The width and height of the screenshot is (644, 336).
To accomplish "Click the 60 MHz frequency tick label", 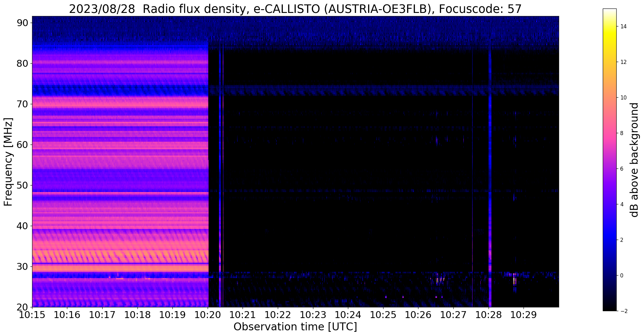I will (x=23, y=145).
